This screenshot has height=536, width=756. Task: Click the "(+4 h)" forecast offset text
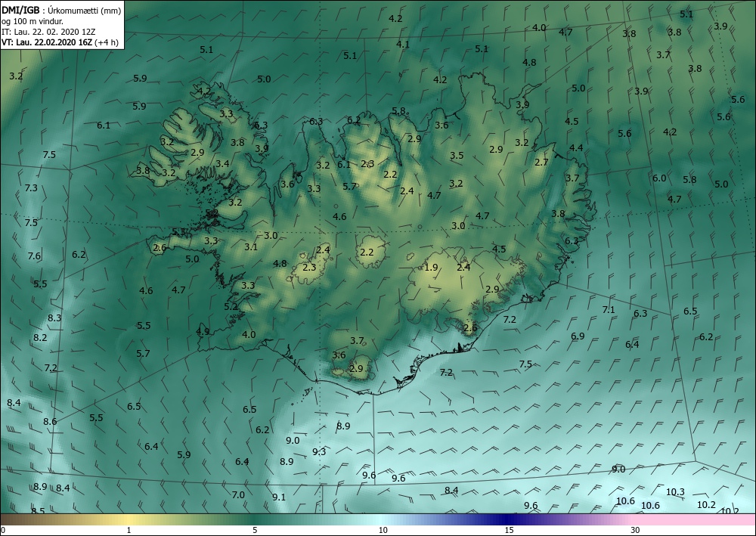(x=107, y=42)
